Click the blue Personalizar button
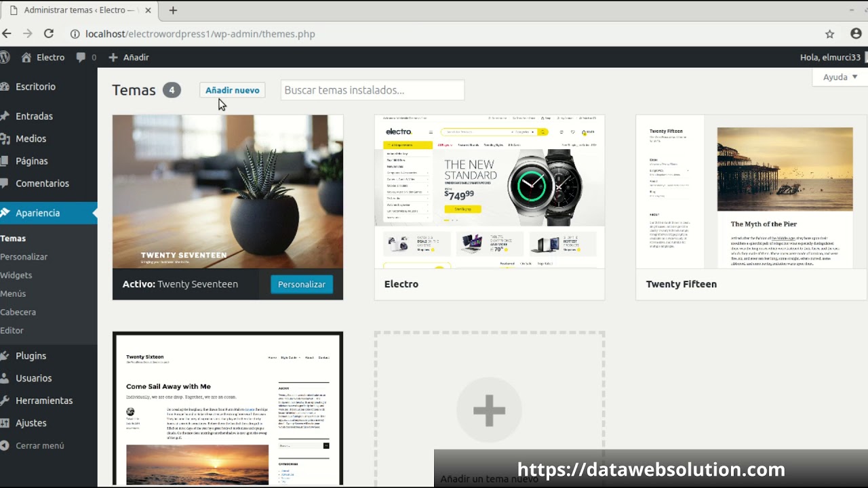The height and width of the screenshot is (488, 868). pos(302,284)
